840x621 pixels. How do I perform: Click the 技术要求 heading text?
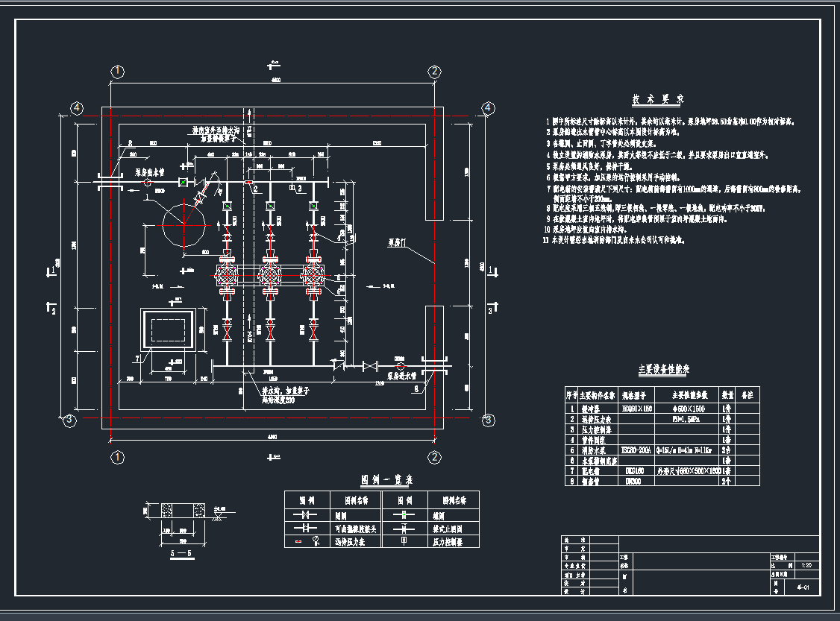[658, 99]
